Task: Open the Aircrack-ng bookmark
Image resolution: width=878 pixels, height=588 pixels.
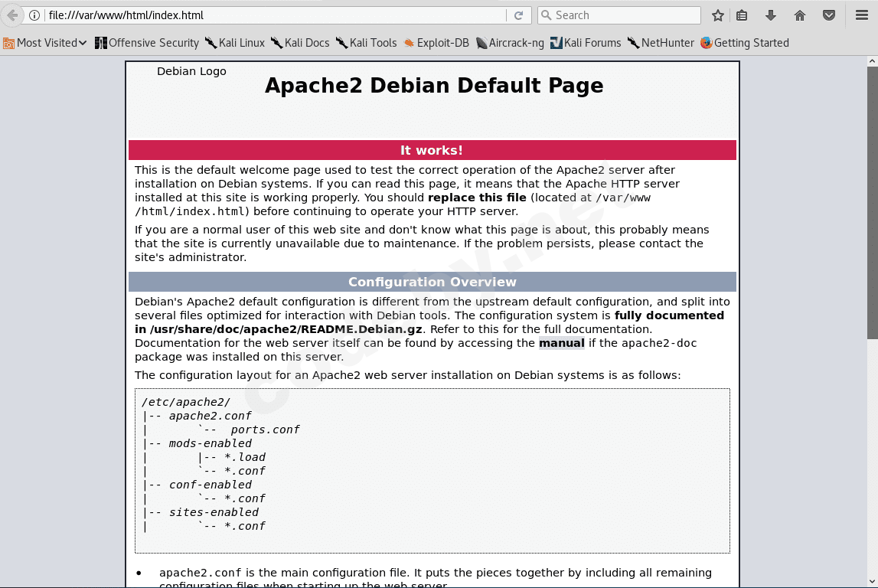Action: coord(510,43)
